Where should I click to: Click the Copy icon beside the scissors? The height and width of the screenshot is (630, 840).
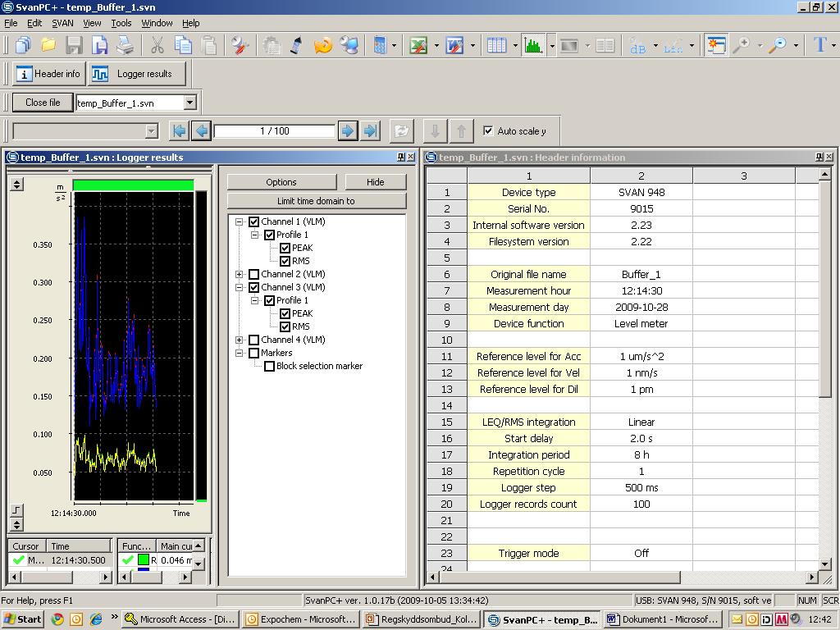[183, 46]
